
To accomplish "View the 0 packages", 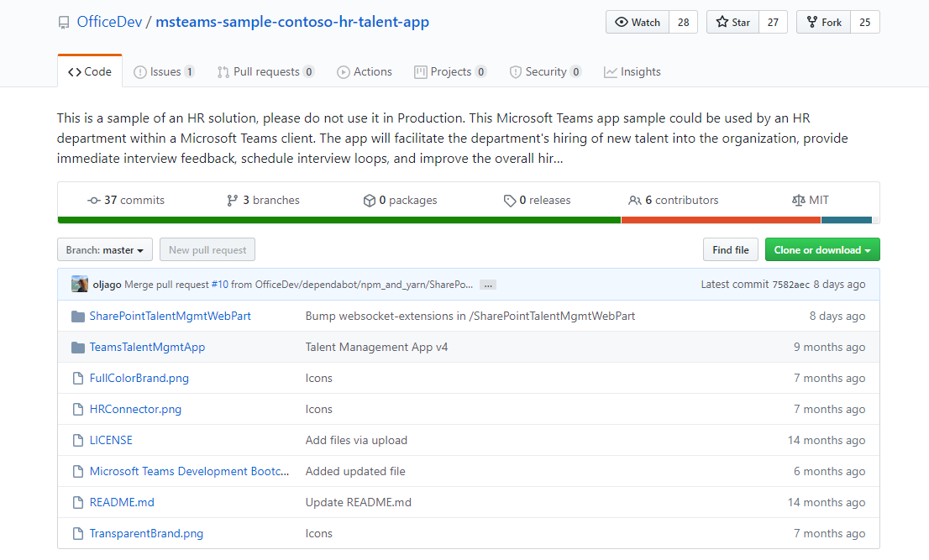I will 400,201.
